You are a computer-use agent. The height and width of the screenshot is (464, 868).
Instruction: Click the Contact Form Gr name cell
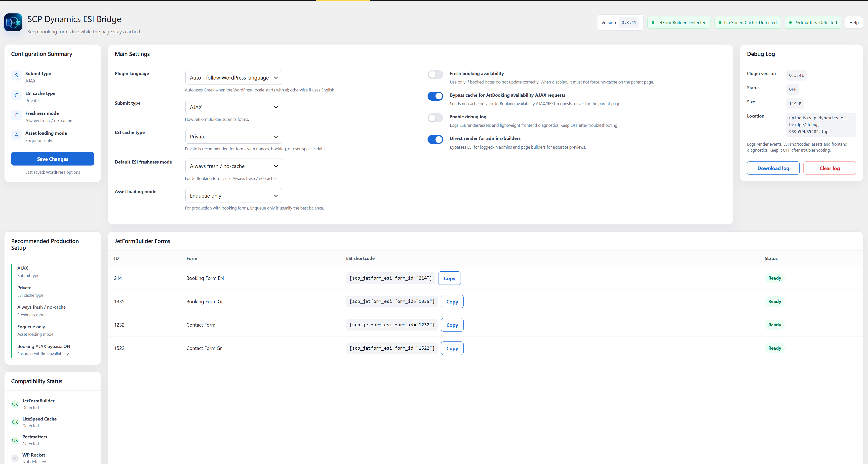tap(204, 348)
